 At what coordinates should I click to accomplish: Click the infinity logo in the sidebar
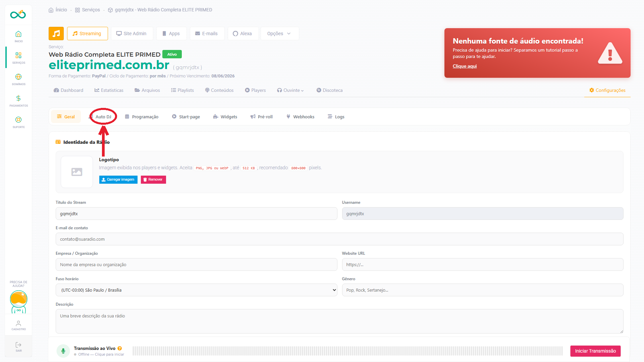click(18, 14)
